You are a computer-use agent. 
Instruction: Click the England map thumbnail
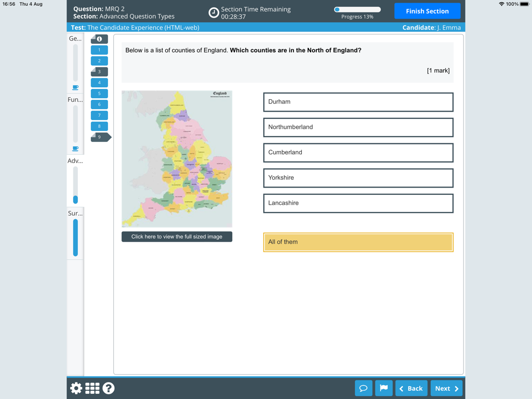(177, 158)
